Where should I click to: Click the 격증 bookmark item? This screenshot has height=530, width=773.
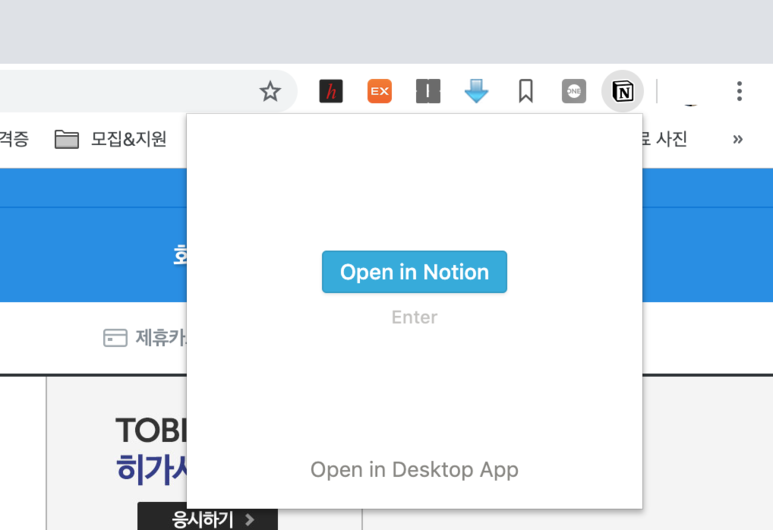(x=14, y=139)
